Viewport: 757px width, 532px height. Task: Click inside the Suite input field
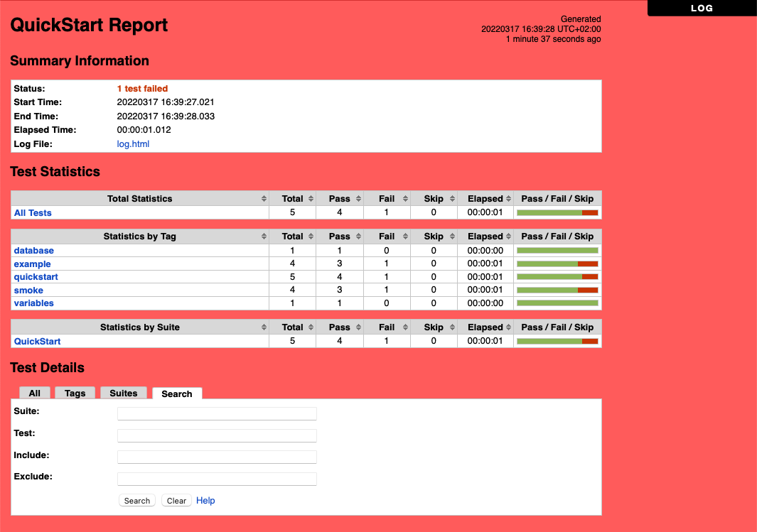coord(217,413)
